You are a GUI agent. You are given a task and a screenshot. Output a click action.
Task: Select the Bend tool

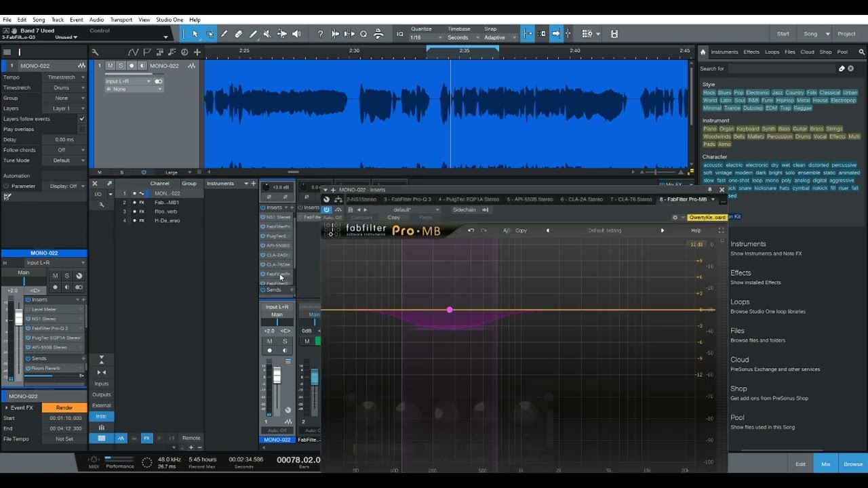tap(281, 34)
